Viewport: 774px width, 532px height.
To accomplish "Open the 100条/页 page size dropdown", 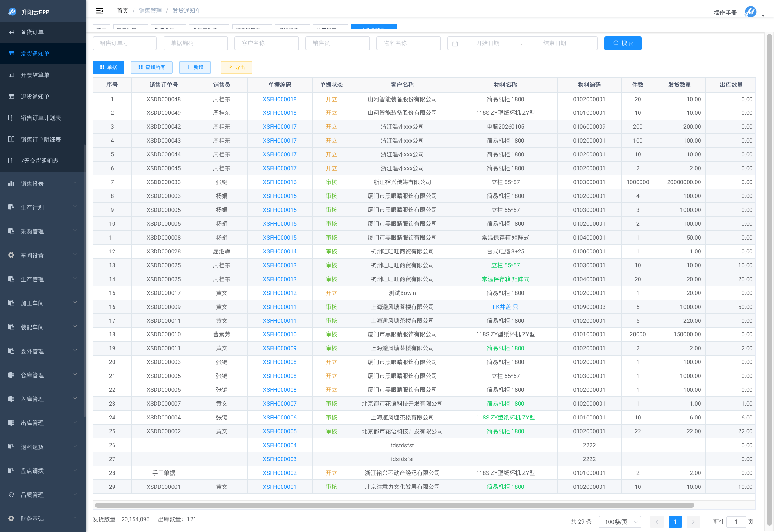I will point(620,522).
